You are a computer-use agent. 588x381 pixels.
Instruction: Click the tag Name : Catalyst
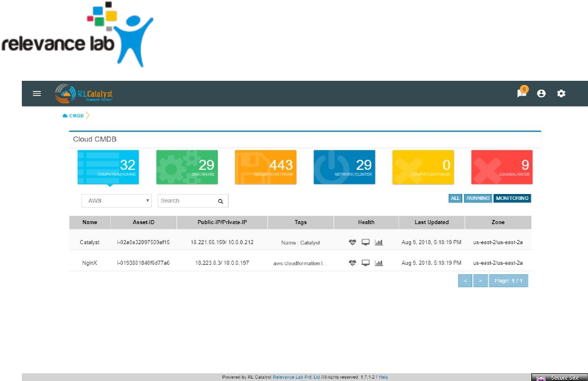[300, 243]
